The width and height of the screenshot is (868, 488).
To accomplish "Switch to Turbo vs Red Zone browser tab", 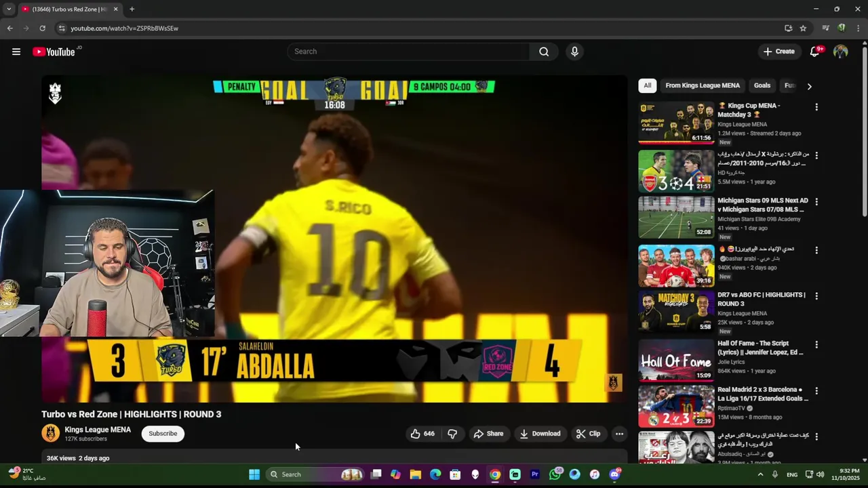I will click(x=68, y=9).
